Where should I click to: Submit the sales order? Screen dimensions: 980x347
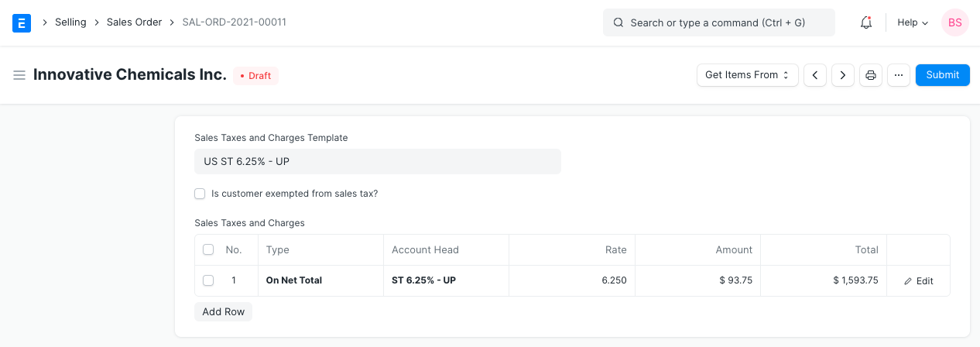tap(942, 75)
